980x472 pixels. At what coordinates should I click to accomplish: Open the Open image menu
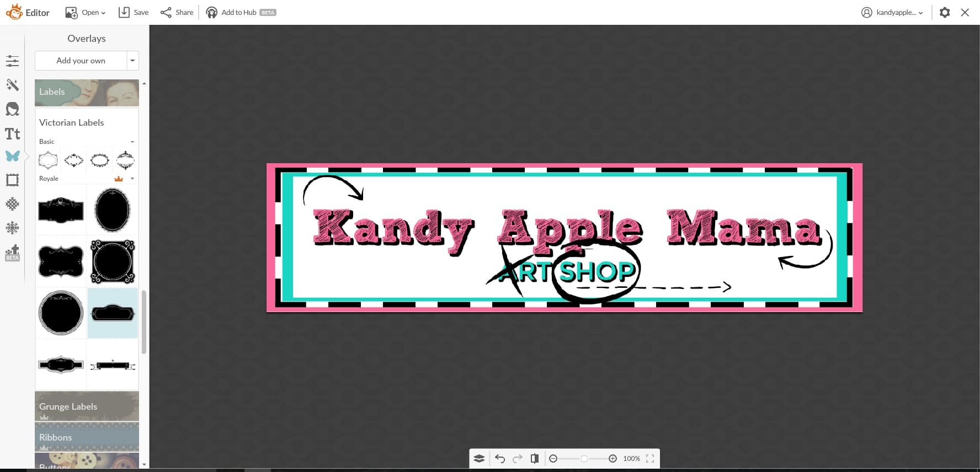(x=85, y=12)
